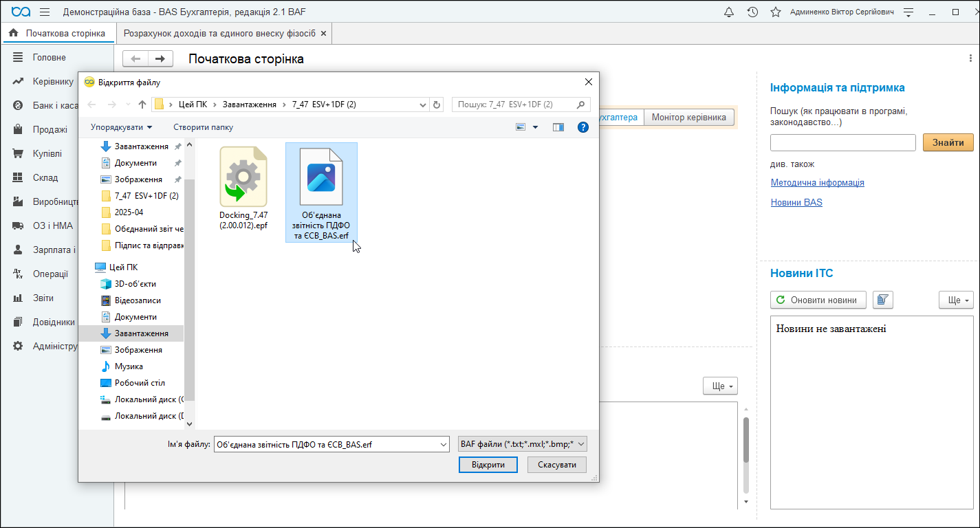The height and width of the screenshot is (528, 980).
Task: Click the file dialog search field
Action: click(521, 104)
